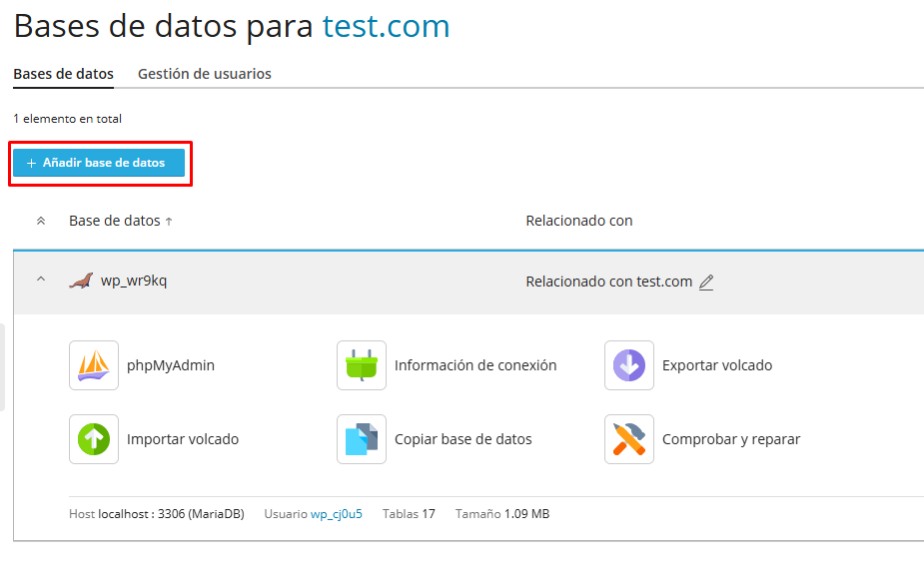This screenshot has height=575, width=924.
Task: Click the Copiar base de datos icon
Action: [362, 439]
